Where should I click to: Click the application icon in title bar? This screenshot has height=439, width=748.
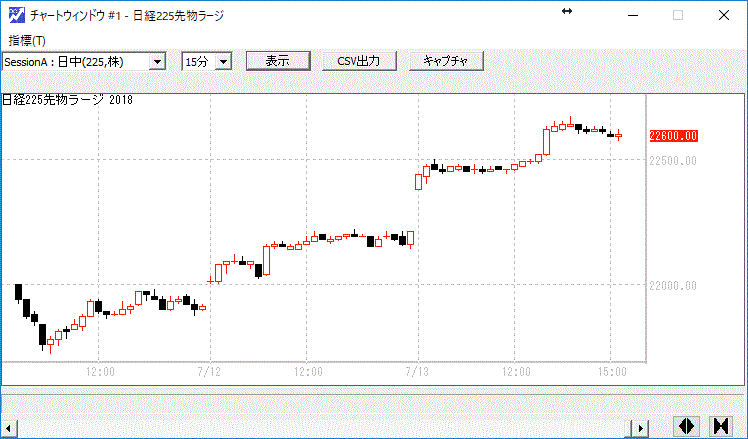17,15
